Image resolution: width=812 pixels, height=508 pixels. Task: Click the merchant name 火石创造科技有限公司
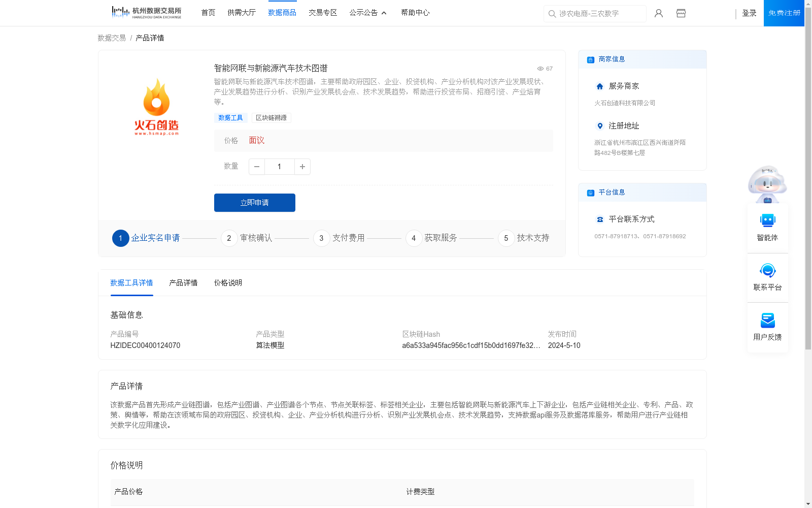[x=625, y=103]
